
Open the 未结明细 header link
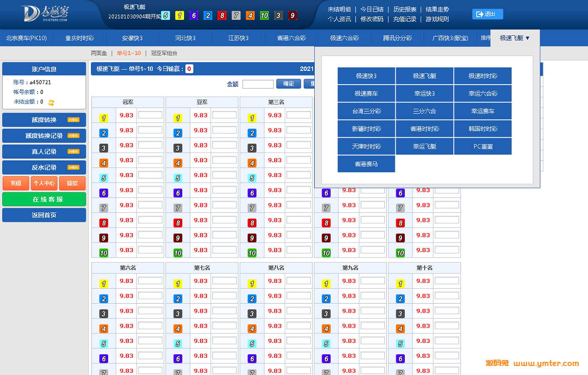pyautogui.click(x=339, y=9)
